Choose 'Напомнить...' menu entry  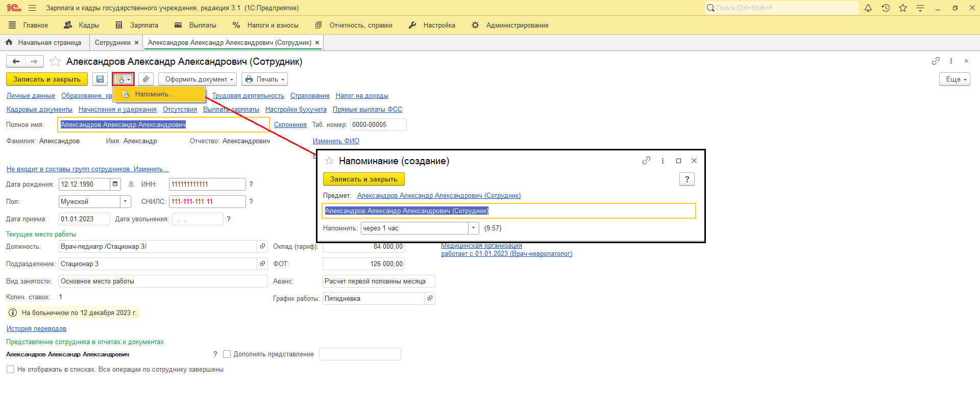coord(159,94)
